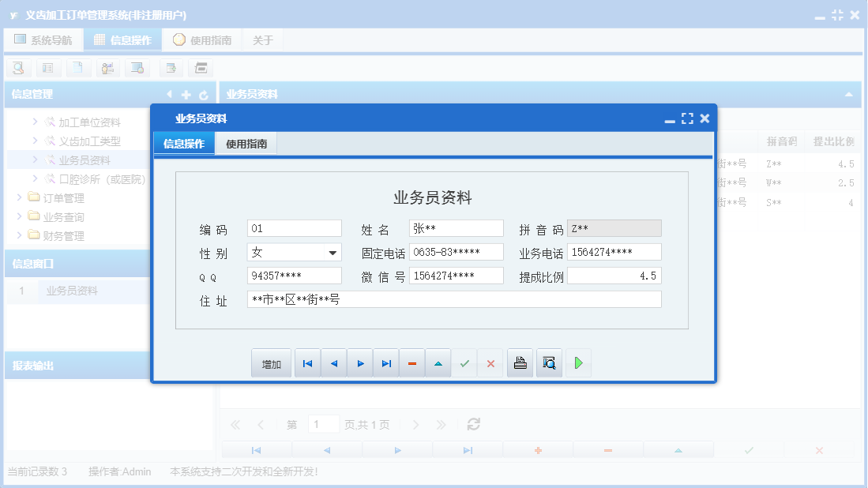This screenshot has height=488, width=868.
Task: Open the user management toolbar icon
Action: coord(107,68)
